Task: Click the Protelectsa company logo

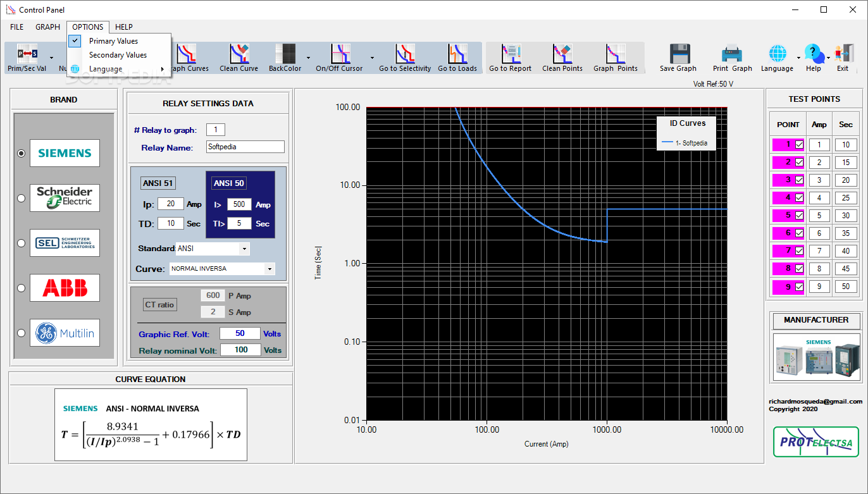Action: point(816,441)
